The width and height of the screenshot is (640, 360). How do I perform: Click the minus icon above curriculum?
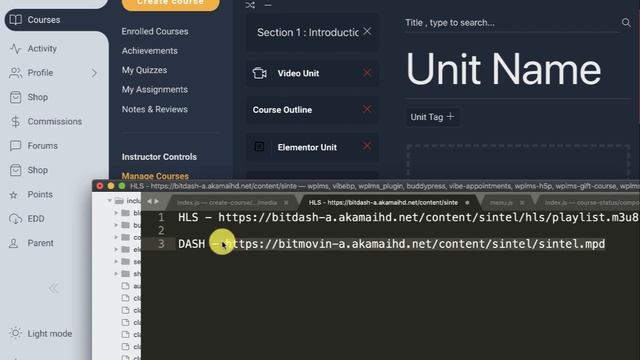[x=268, y=5]
